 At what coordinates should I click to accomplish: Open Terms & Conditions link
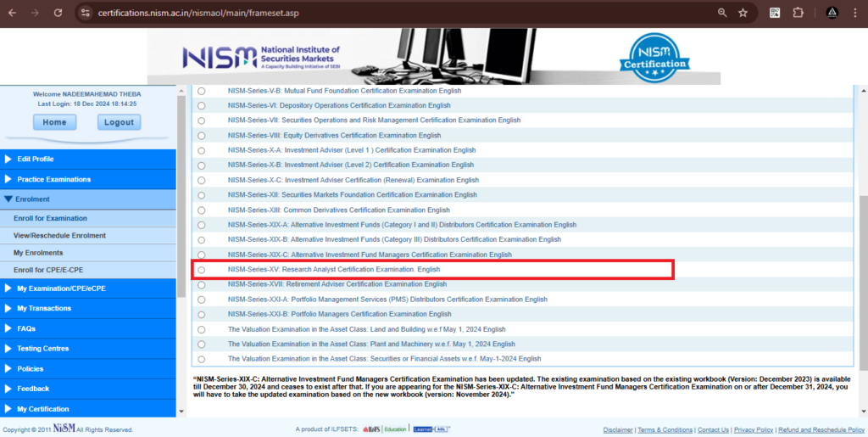pyautogui.click(x=665, y=430)
